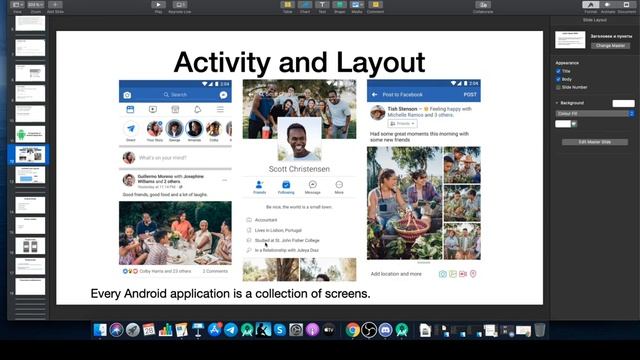Image resolution: width=640 pixels, height=360 pixels.
Task: Click the Facebook news feed screenshot image
Action: (175, 179)
